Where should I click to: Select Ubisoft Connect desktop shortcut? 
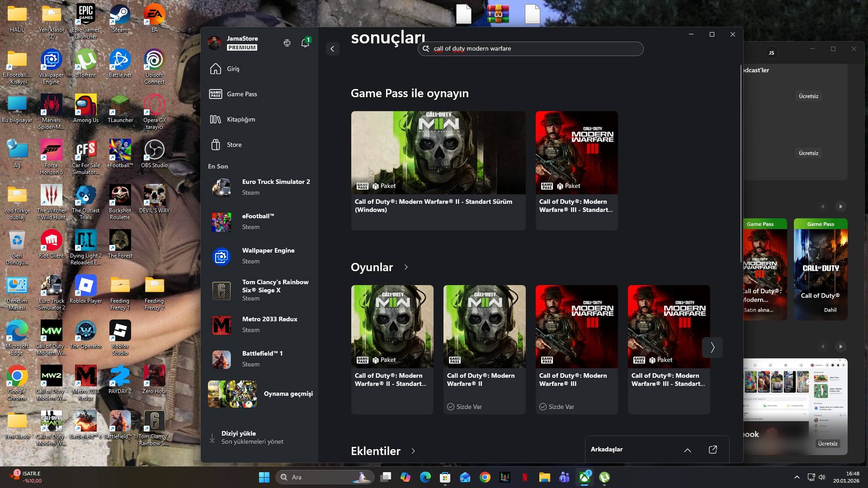pos(154,66)
